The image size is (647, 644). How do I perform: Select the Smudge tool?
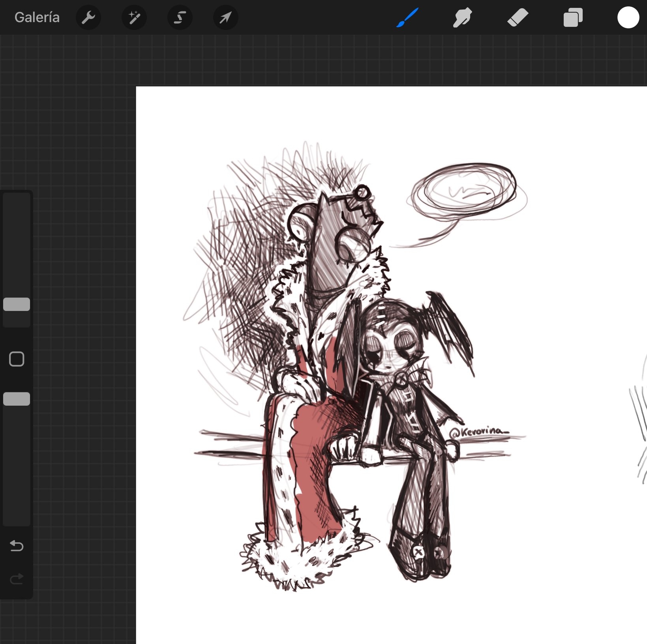(x=462, y=17)
